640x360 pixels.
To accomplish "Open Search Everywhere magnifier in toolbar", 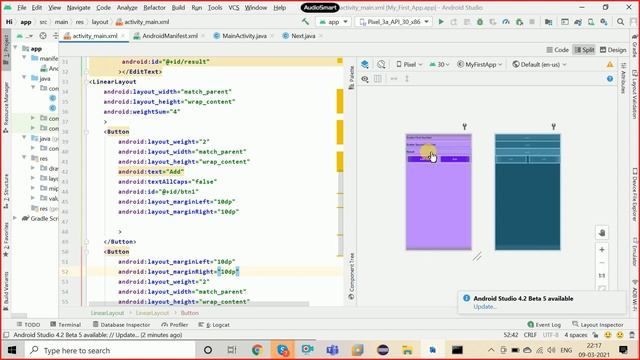I will 620,22.
